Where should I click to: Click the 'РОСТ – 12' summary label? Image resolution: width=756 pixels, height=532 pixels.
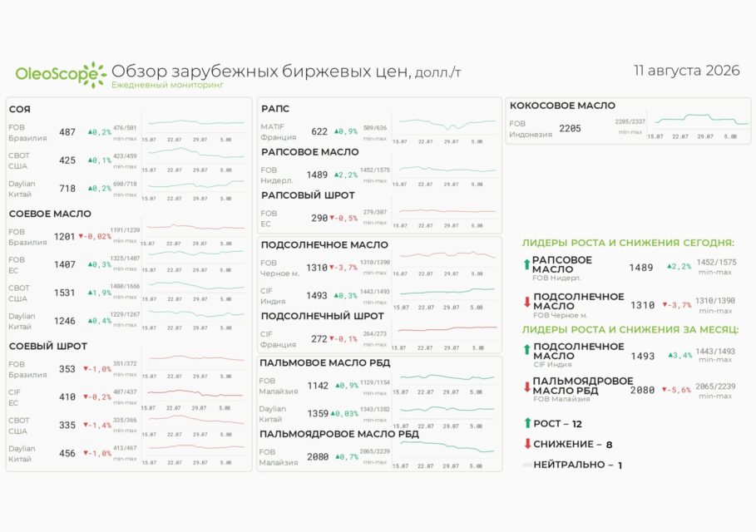pos(558,424)
